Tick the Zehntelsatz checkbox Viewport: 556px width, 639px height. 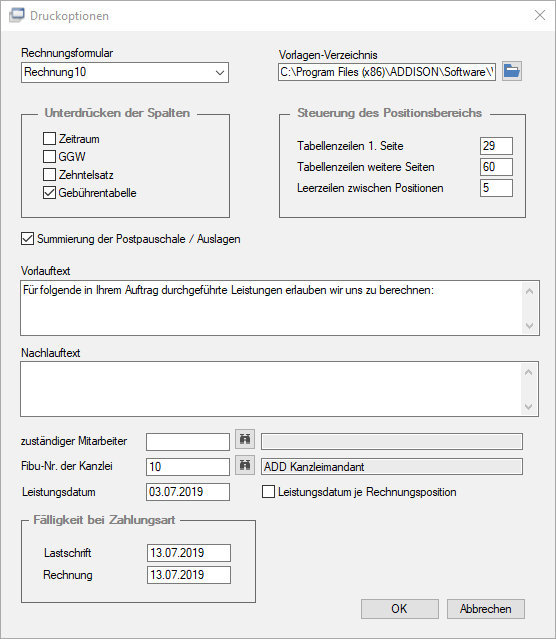[x=49, y=174]
